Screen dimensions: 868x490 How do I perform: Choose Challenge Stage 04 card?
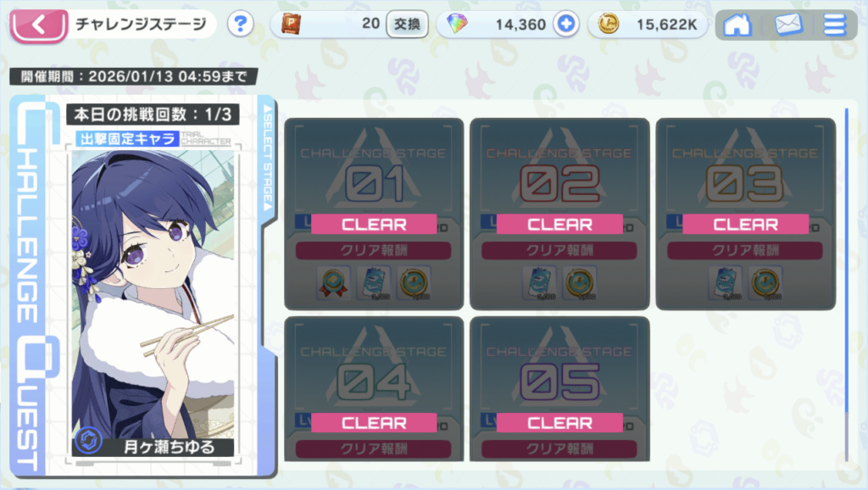[374, 388]
